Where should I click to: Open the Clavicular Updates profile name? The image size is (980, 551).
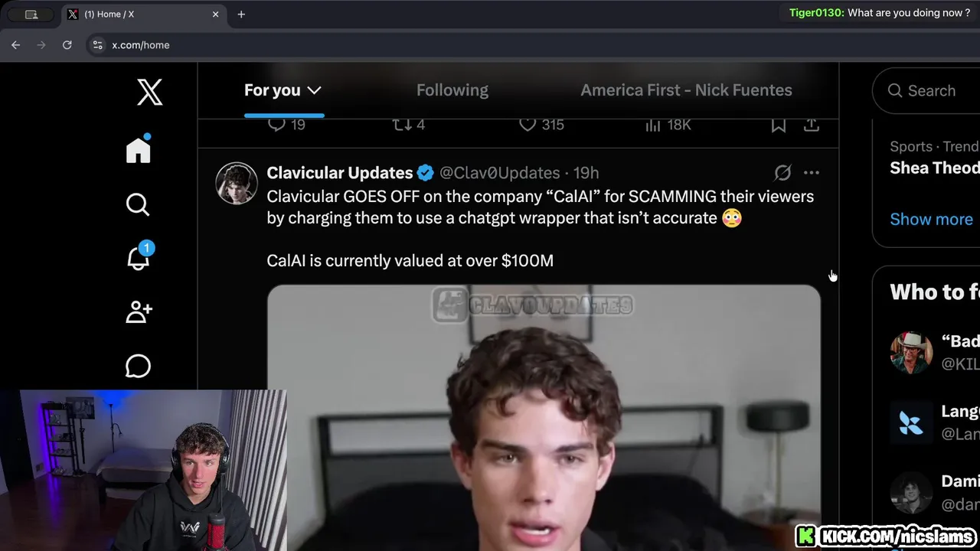point(340,173)
